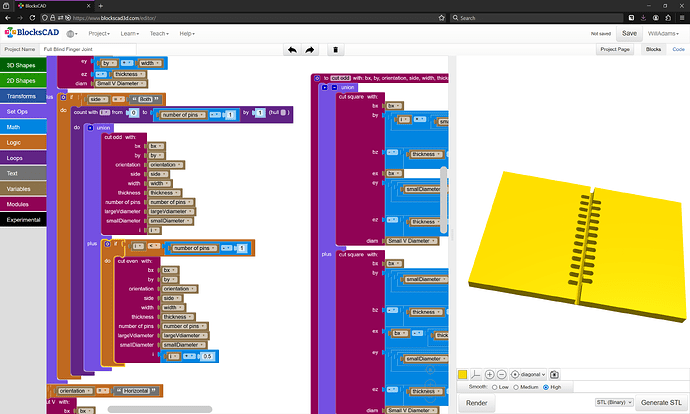Open the 3D Shapes toolbox category

(23, 65)
